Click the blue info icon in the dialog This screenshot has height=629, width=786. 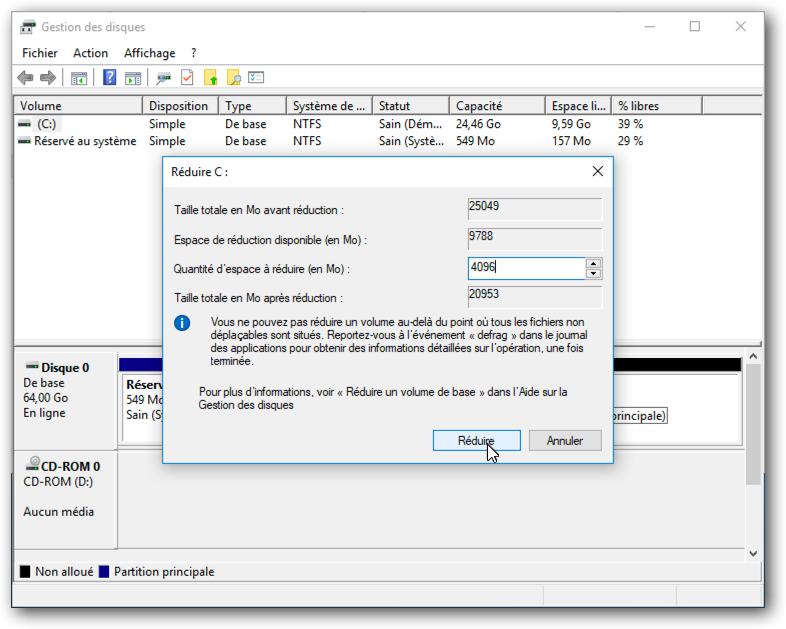pyautogui.click(x=182, y=323)
